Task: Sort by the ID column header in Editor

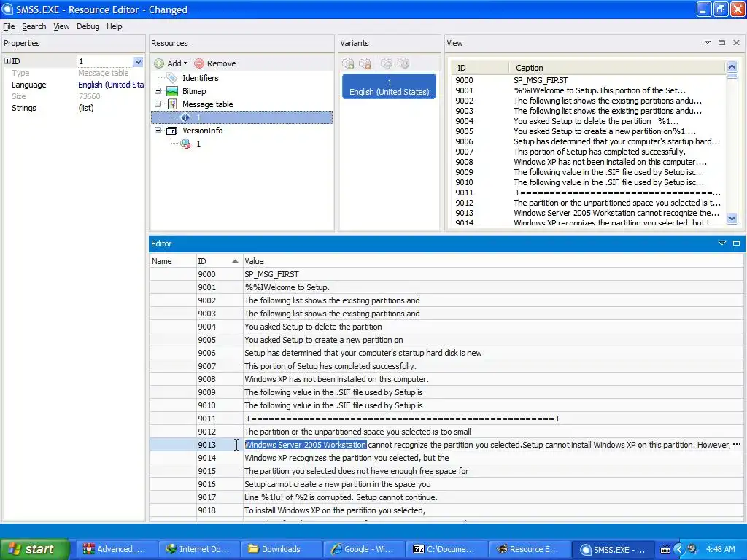Action: (218, 261)
